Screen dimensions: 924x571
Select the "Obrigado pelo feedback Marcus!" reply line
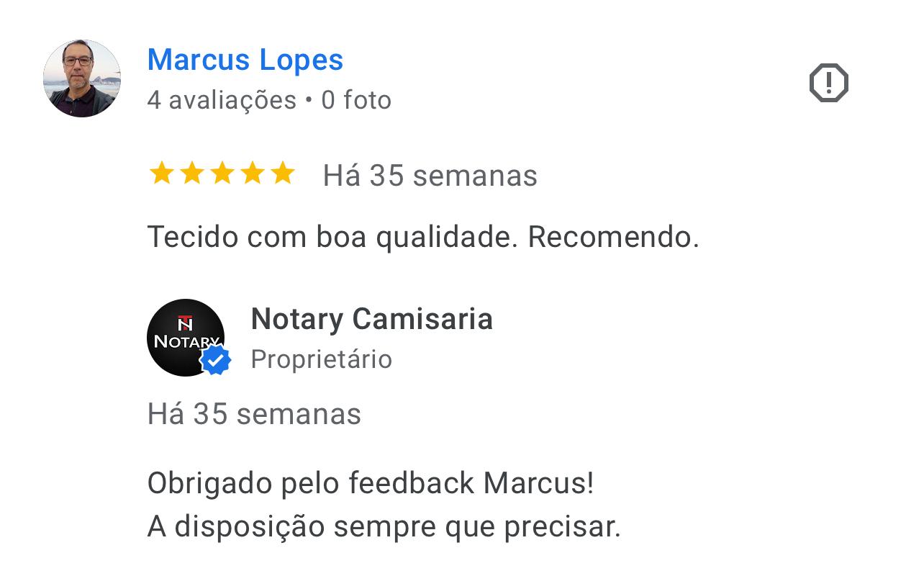pos(371,483)
